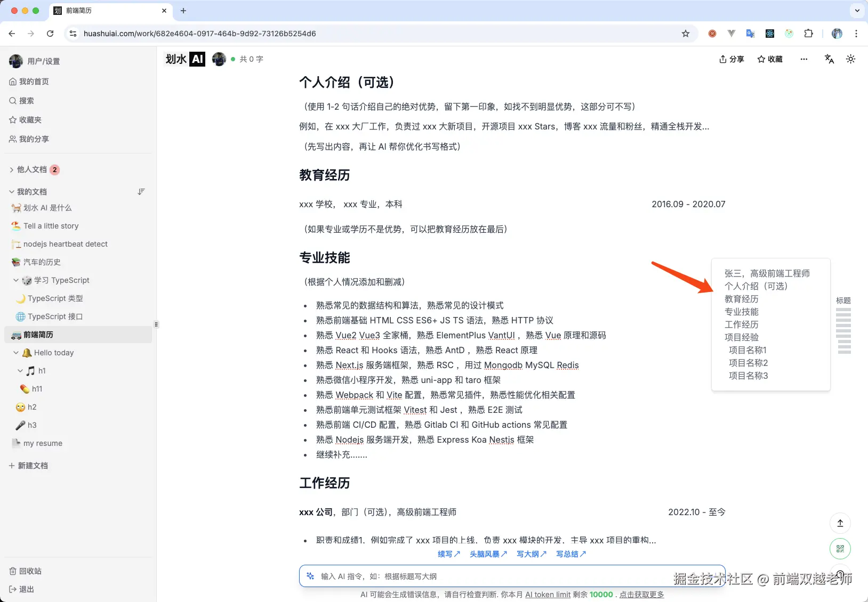Click 退出 to log out

(22, 589)
